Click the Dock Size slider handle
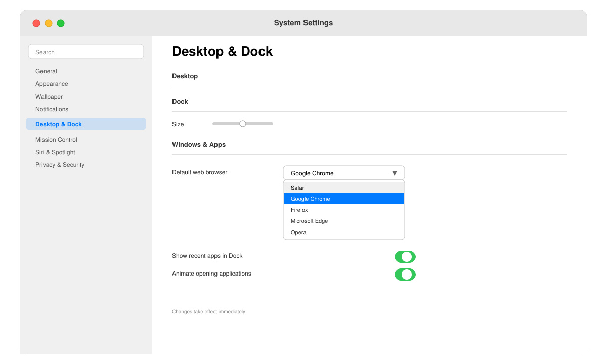This screenshot has height=364, width=607. [x=243, y=124]
